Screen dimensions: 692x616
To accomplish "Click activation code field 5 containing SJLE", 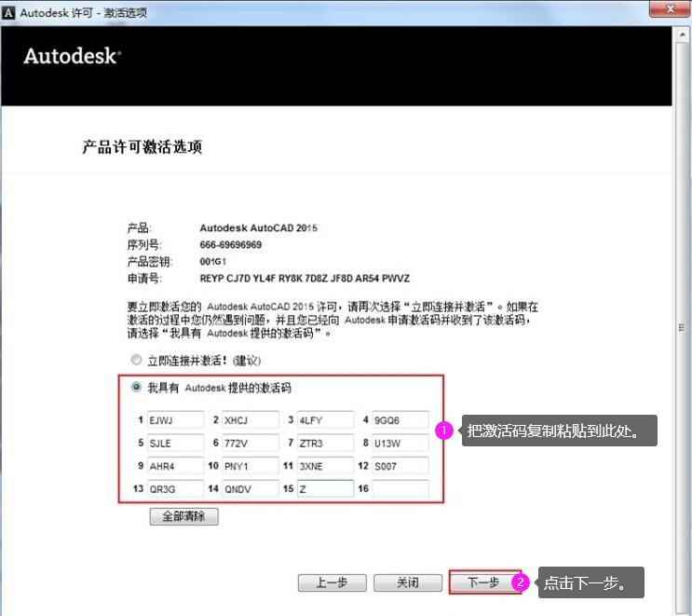I will tap(175, 443).
